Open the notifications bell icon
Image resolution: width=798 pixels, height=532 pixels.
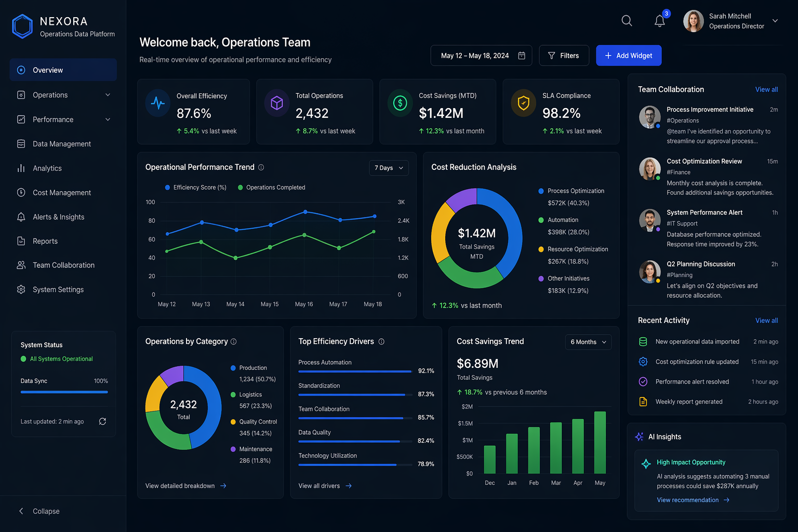coord(659,21)
